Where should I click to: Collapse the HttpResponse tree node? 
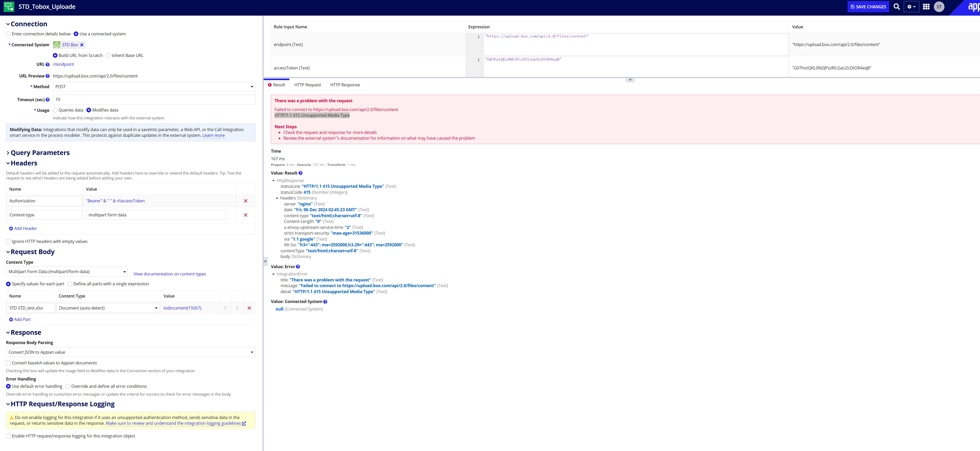tap(273, 181)
